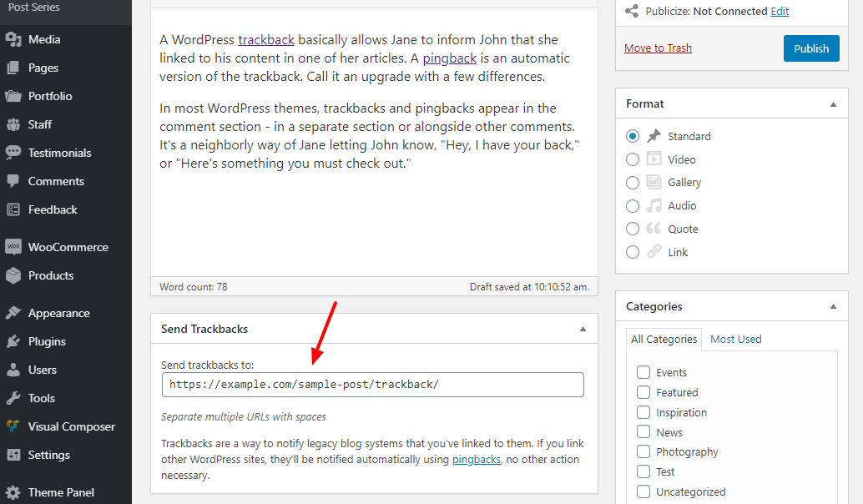
Task: Click the Portfolio folder icon
Action: [x=13, y=96]
